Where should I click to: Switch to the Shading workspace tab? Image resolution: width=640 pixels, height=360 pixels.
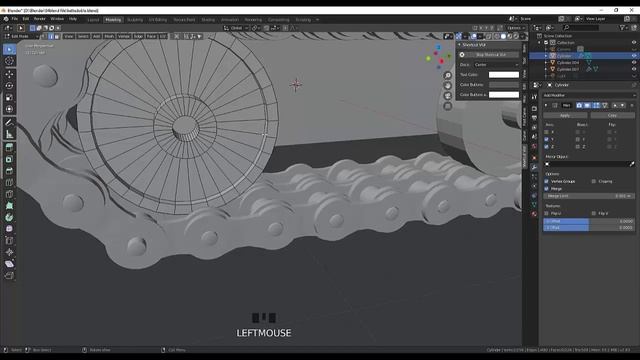click(208, 20)
